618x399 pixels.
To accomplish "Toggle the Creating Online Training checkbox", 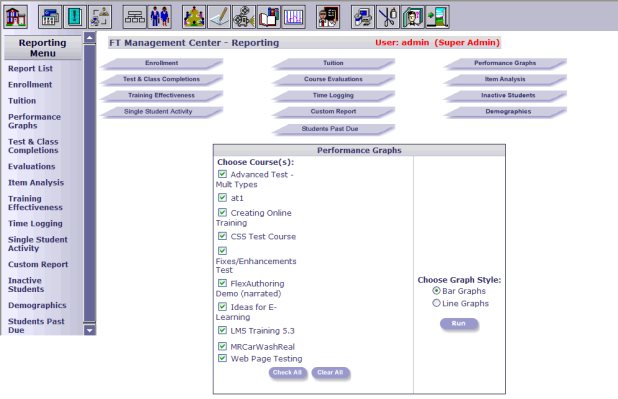I will 222,213.
